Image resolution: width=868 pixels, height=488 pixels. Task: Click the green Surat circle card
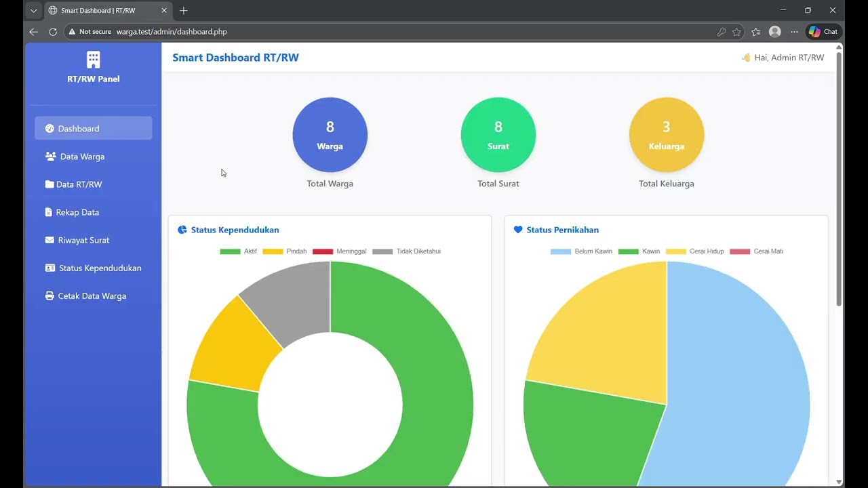[498, 135]
